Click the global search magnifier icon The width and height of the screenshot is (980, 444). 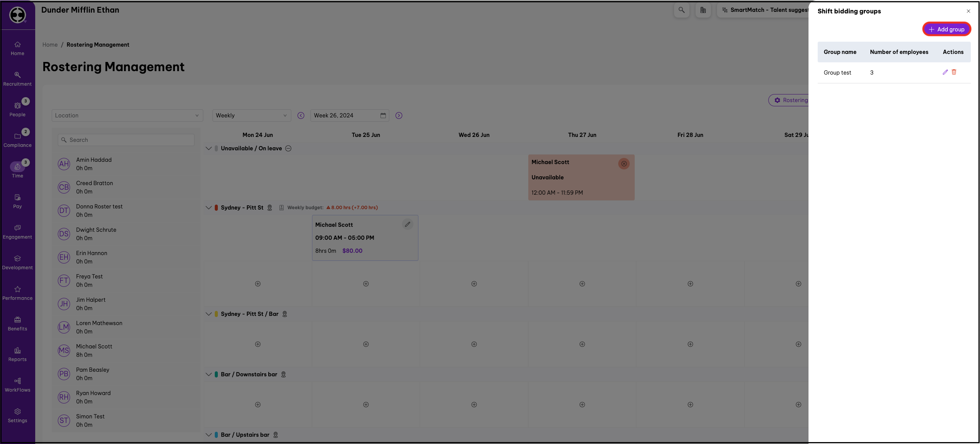point(681,10)
